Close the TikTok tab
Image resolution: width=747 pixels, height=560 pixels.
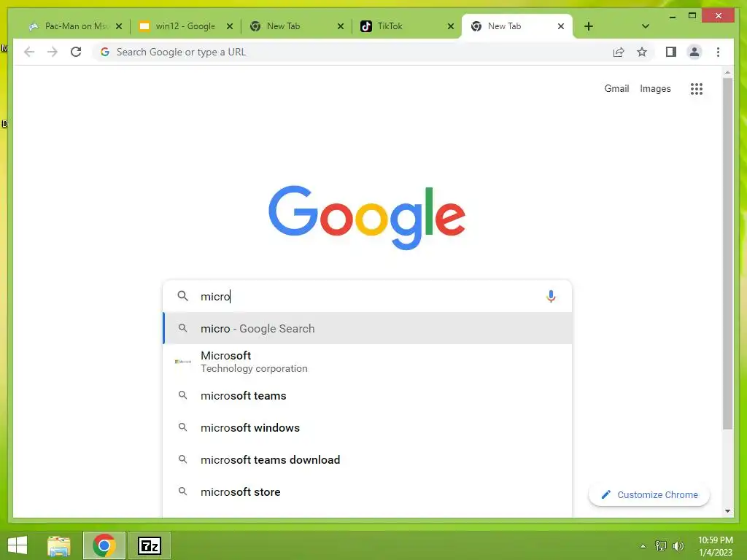pos(451,26)
